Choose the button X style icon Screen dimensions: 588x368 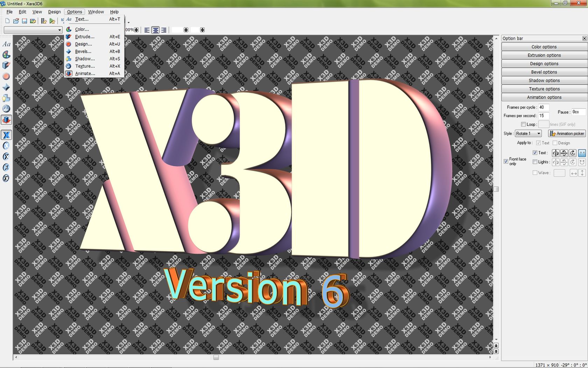tap(6, 146)
